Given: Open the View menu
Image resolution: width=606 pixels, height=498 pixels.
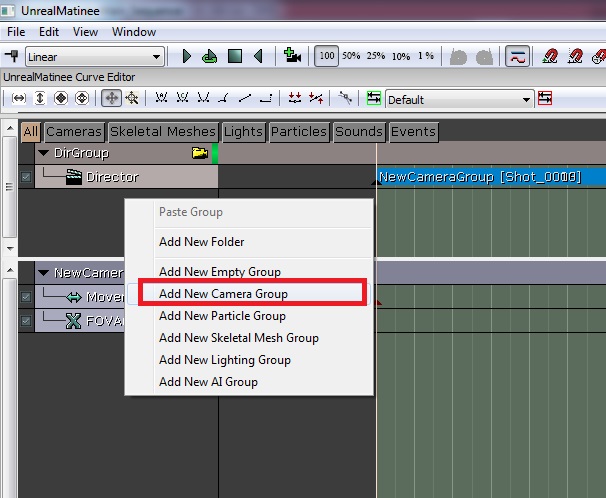Looking at the screenshot, I should 85,32.
